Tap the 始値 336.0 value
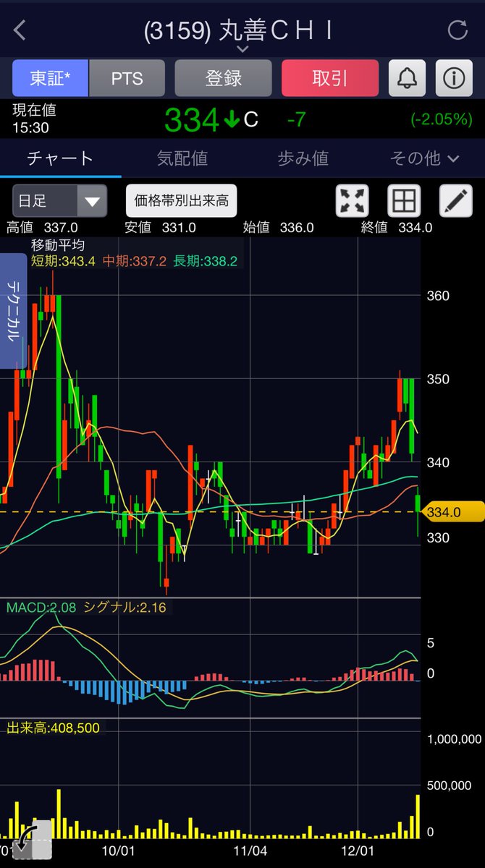This screenshot has height=868, width=485. click(x=278, y=227)
